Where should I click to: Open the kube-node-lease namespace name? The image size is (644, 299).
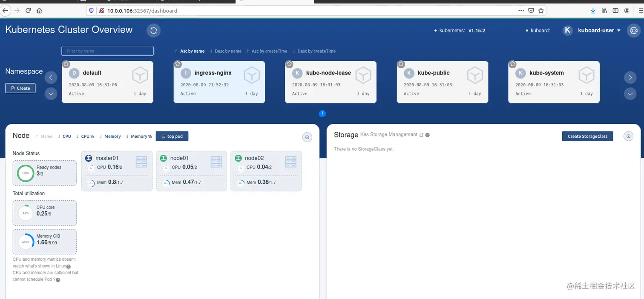pos(328,73)
